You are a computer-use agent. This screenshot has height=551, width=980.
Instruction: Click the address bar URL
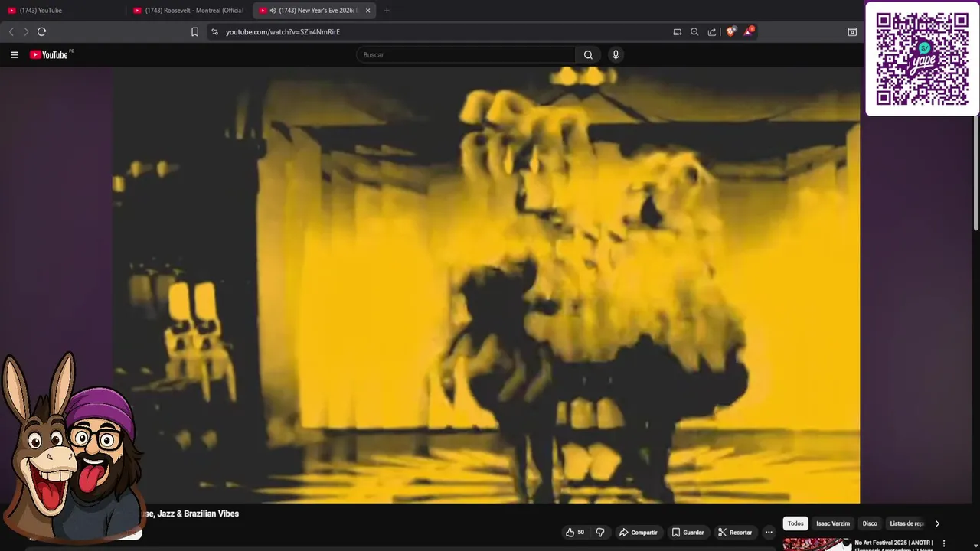pos(283,31)
